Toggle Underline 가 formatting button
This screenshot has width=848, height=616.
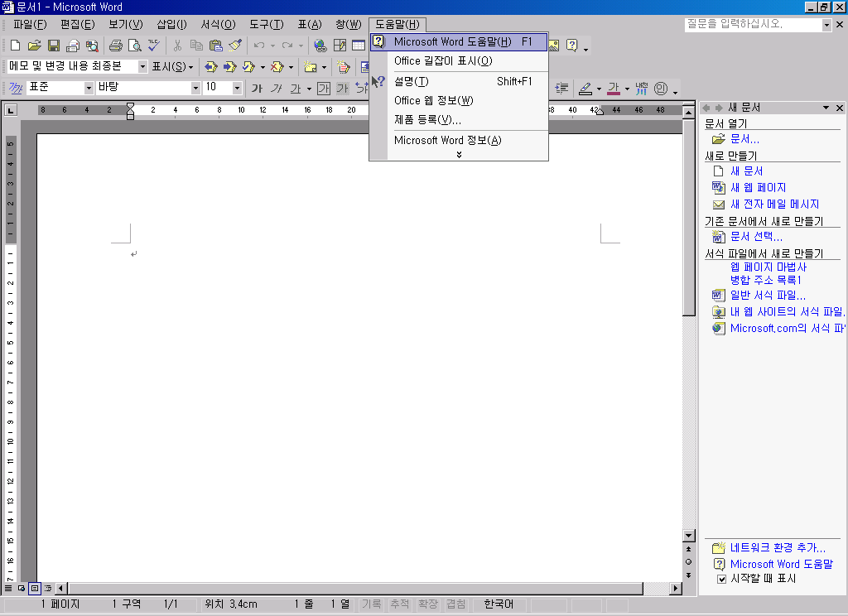click(296, 89)
